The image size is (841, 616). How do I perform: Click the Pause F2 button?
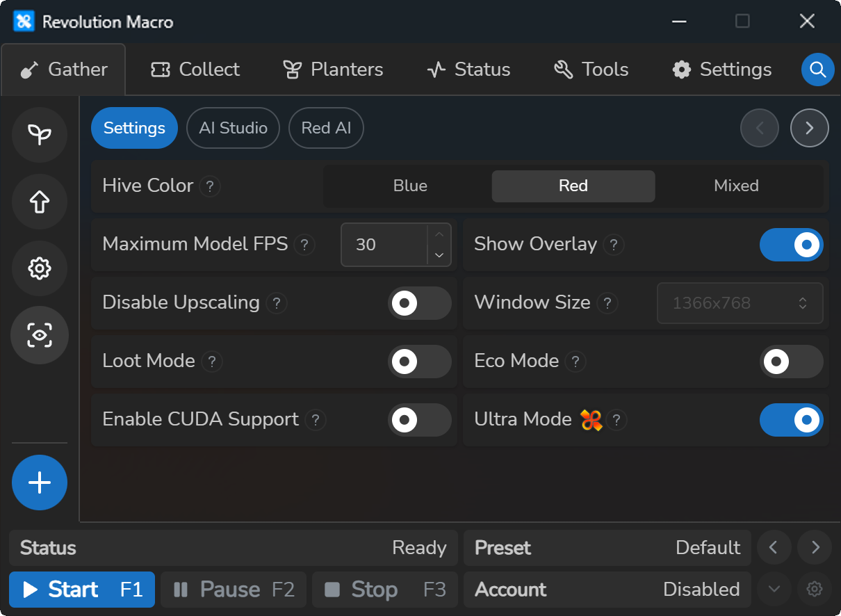point(234,590)
